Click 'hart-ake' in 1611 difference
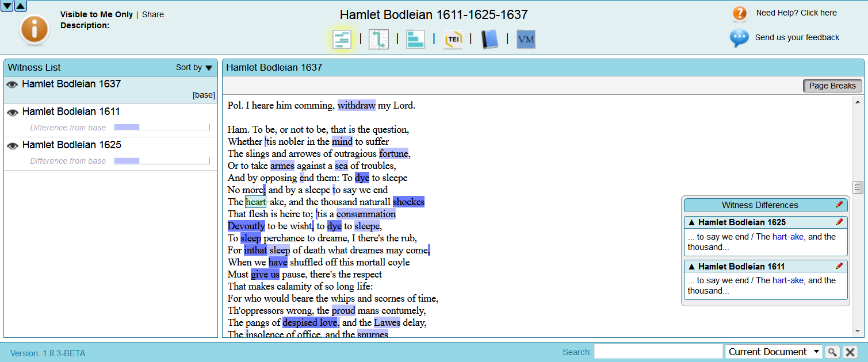Image resolution: width=868 pixels, height=362 pixels. [x=788, y=280]
